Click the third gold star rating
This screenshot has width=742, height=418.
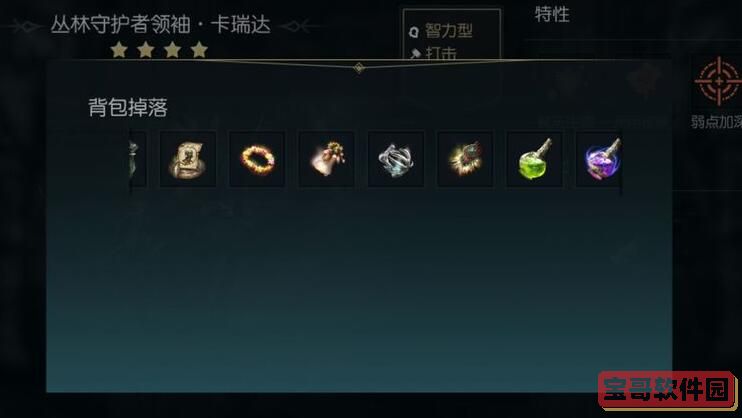[172, 49]
